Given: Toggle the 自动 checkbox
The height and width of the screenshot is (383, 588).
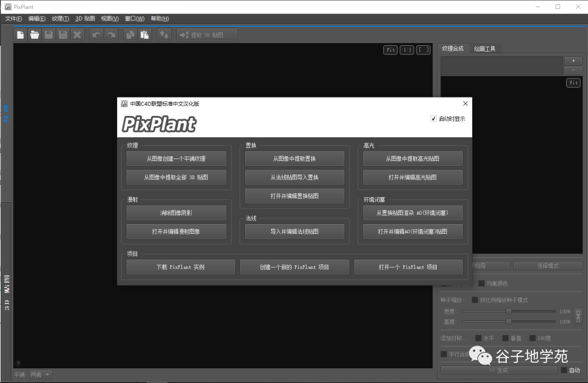Looking at the screenshot, I should click(563, 370).
